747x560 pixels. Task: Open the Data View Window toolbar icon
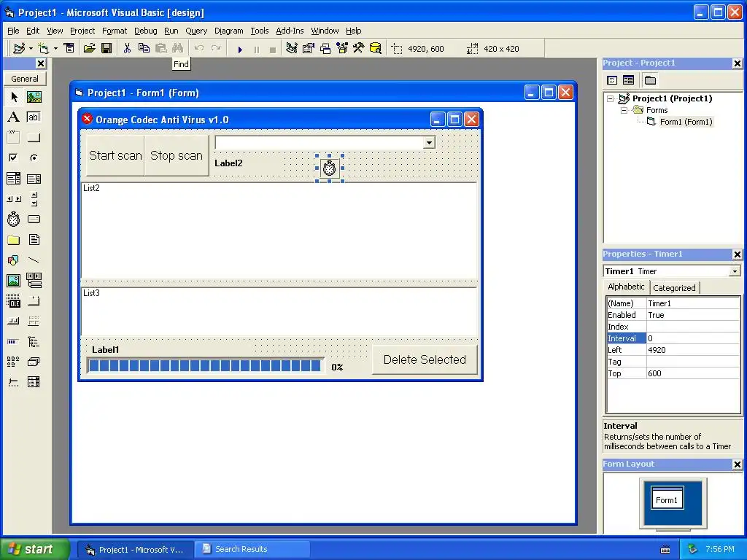pos(376,48)
